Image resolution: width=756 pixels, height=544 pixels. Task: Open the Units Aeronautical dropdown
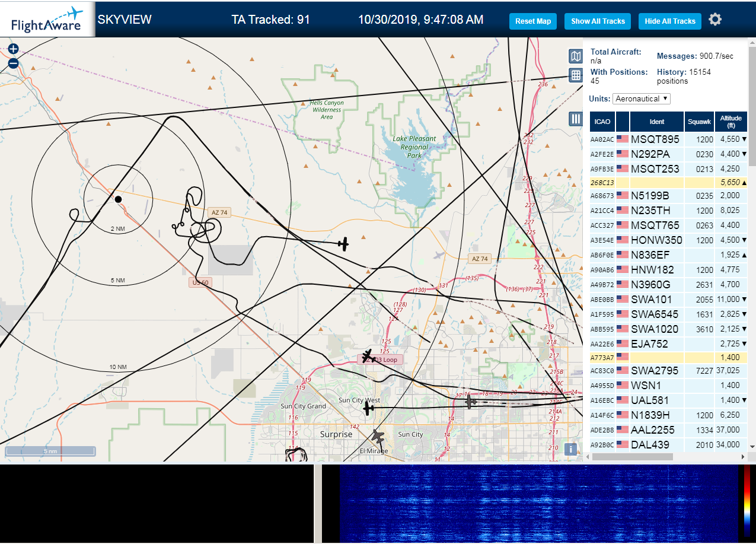(642, 98)
